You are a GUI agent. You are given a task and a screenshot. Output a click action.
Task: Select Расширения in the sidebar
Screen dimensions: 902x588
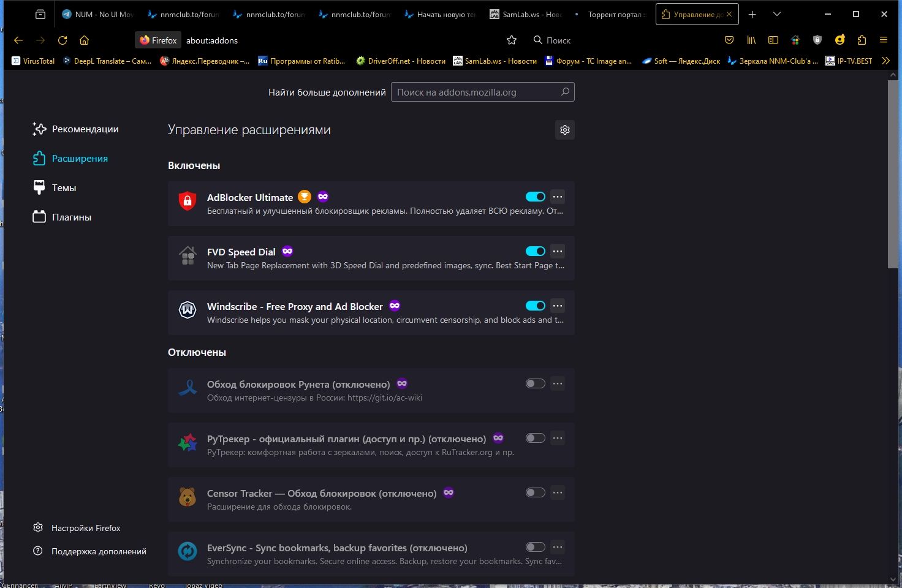coord(79,158)
